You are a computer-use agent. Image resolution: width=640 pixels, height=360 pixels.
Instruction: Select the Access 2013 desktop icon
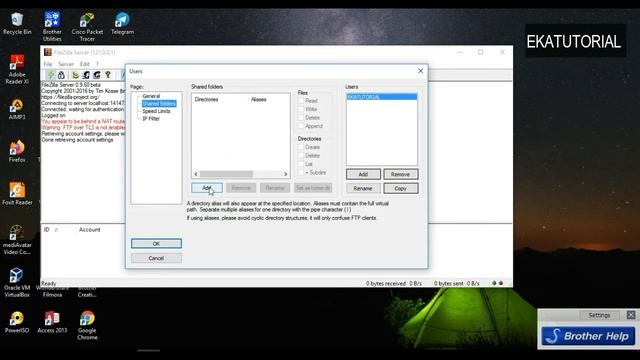coord(52,322)
